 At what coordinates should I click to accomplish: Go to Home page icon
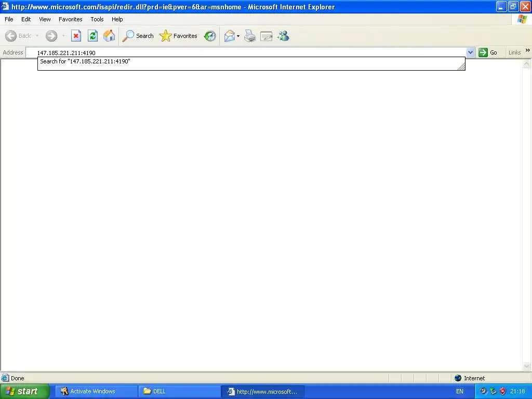109,36
